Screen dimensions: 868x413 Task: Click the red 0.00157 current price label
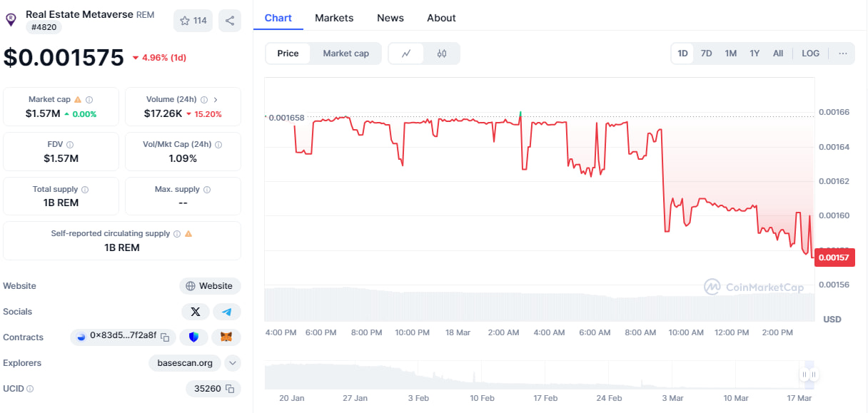pyautogui.click(x=834, y=258)
